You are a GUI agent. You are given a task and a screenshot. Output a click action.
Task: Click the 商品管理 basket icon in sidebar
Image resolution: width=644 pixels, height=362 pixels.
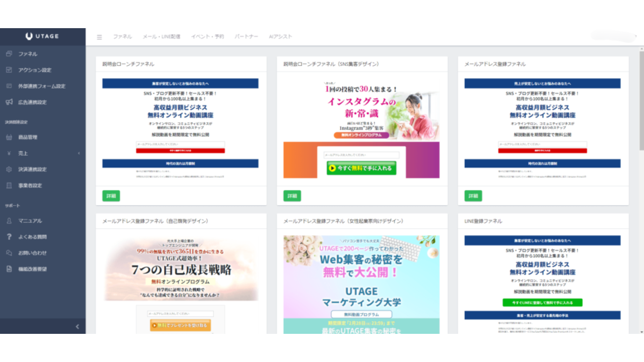coord(9,137)
